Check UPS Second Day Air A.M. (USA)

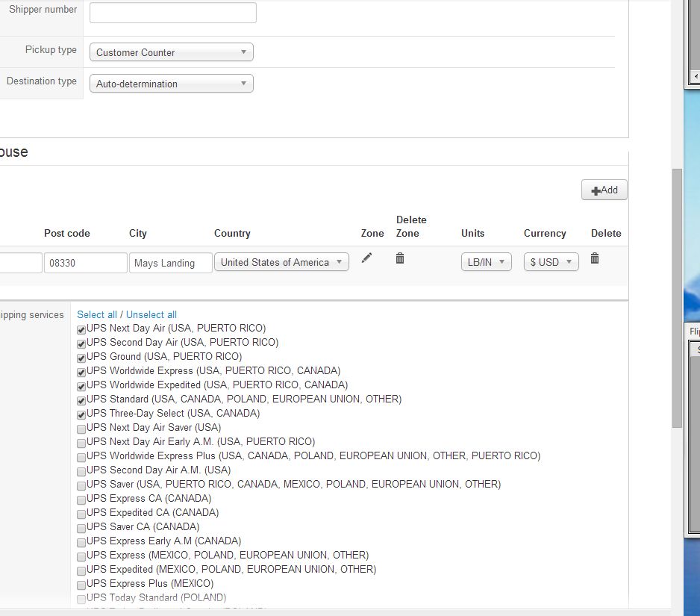81,472
